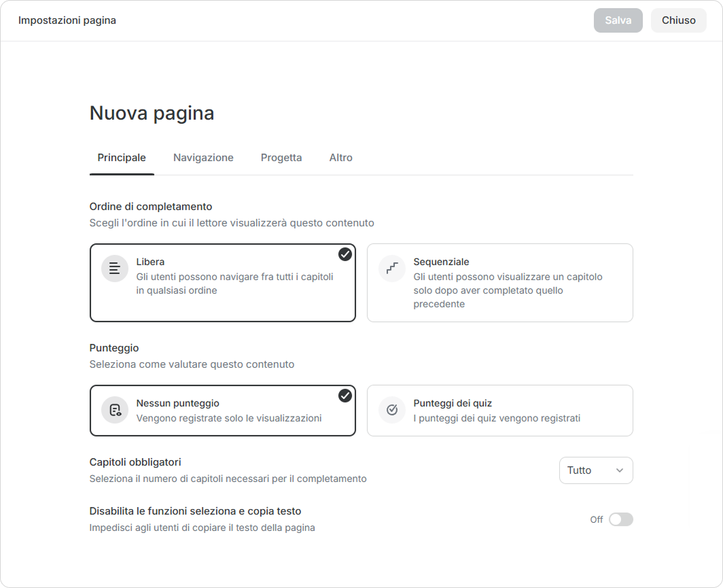
Task: Toggle the disable select and copy switch
Action: (620, 519)
